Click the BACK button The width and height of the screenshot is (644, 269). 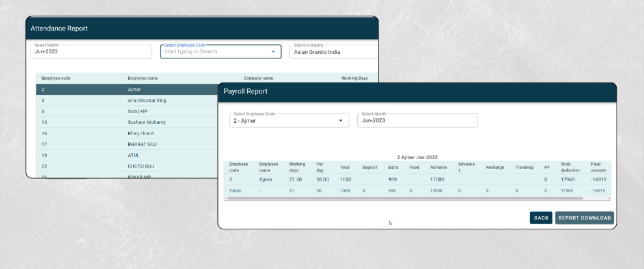(541, 218)
